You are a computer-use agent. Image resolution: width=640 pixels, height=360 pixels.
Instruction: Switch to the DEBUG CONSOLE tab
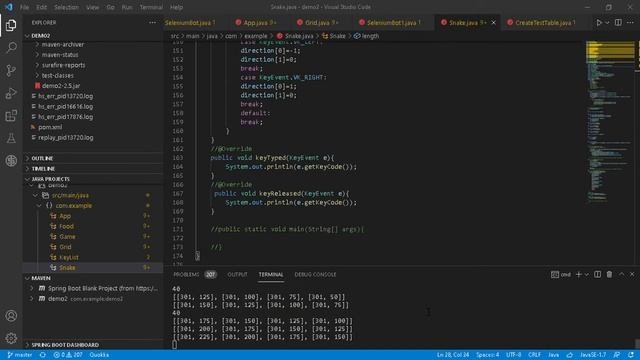click(x=315, y=274)
